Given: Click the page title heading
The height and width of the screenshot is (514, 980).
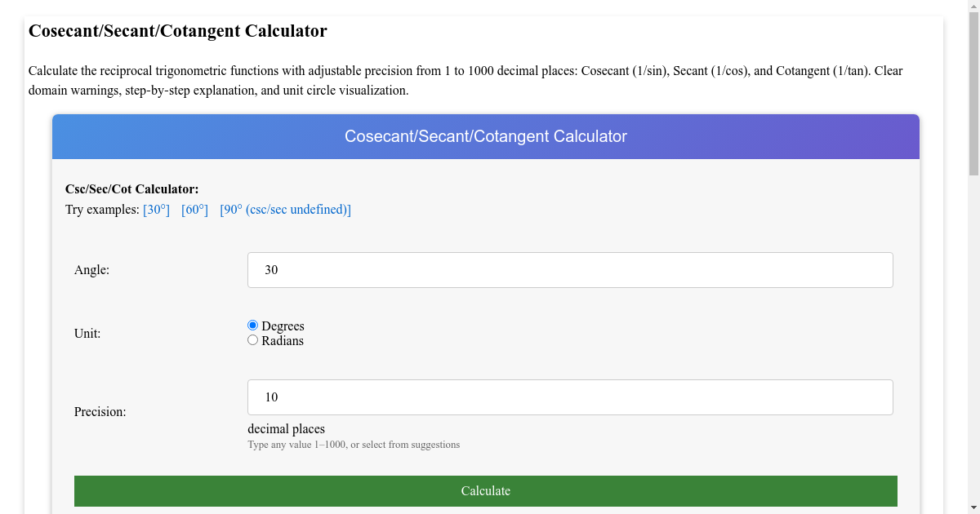Looking at the screenshot, I should click(177, 30).
